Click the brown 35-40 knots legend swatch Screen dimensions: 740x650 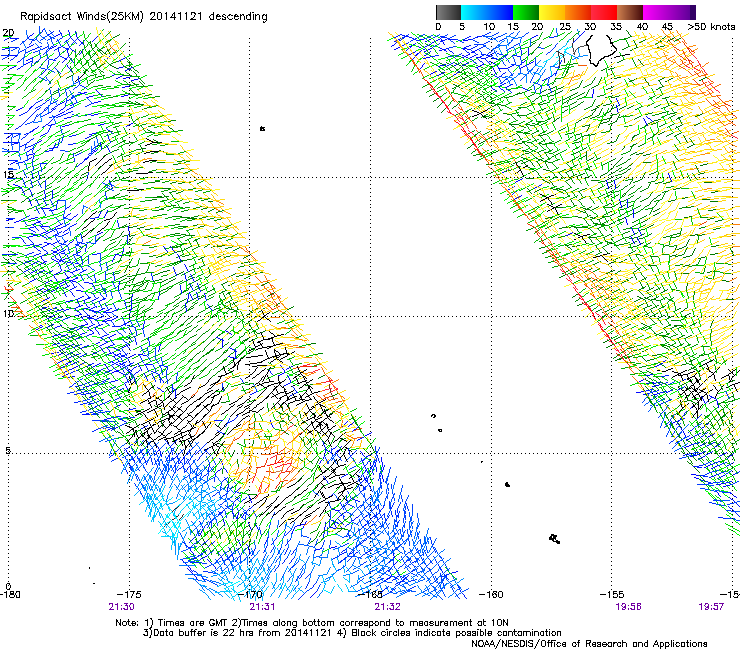[x=630, y=12]
